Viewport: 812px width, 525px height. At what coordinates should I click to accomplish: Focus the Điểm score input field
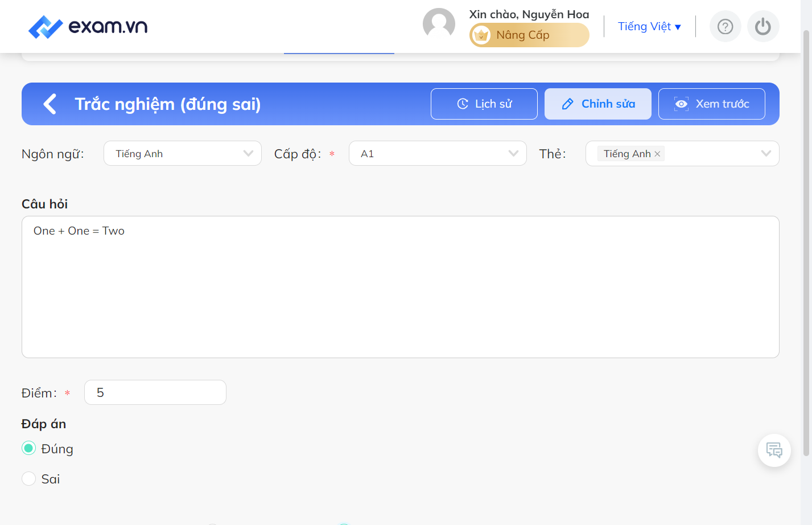click(x=155, y=392)
